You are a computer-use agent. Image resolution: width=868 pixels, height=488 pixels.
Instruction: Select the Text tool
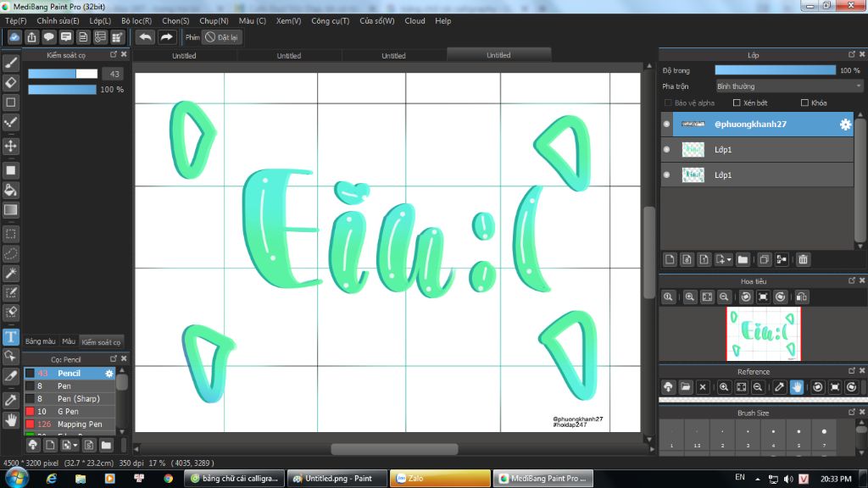10,337
